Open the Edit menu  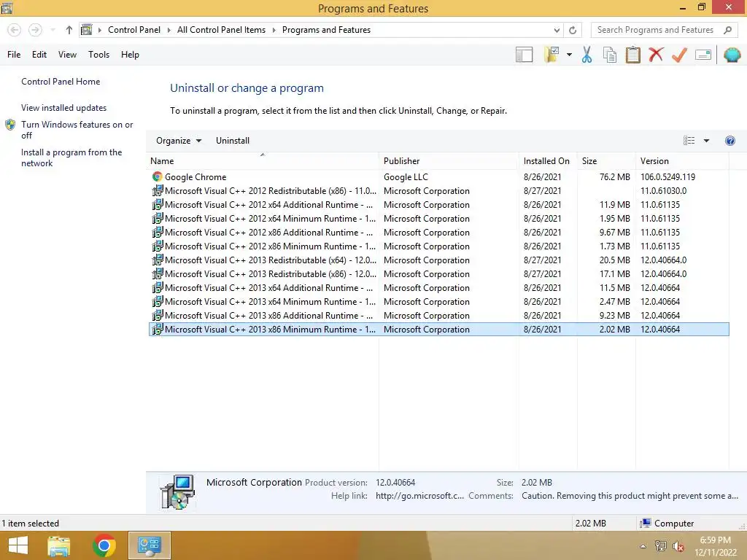[39, 55]
